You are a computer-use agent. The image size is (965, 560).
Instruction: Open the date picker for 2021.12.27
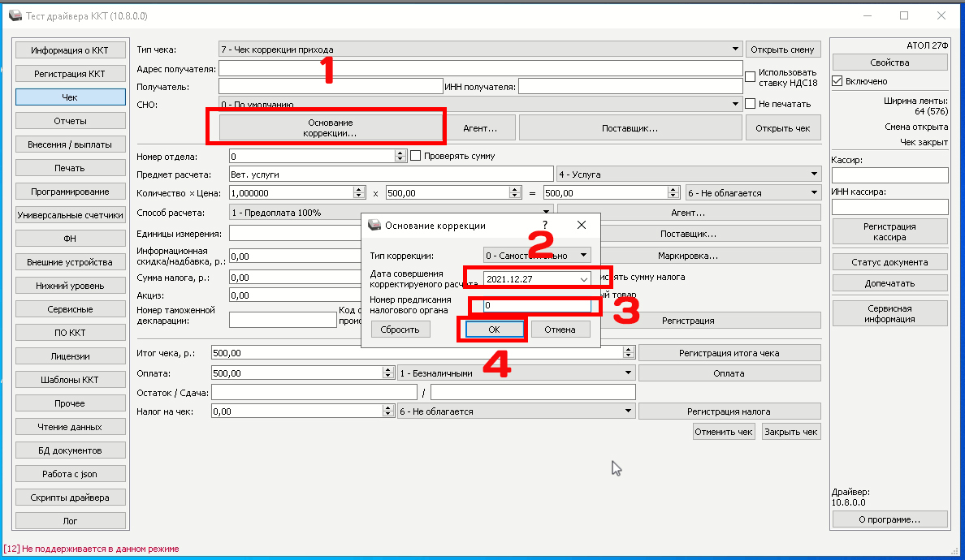pyautogui.click(x=583, y=279)
